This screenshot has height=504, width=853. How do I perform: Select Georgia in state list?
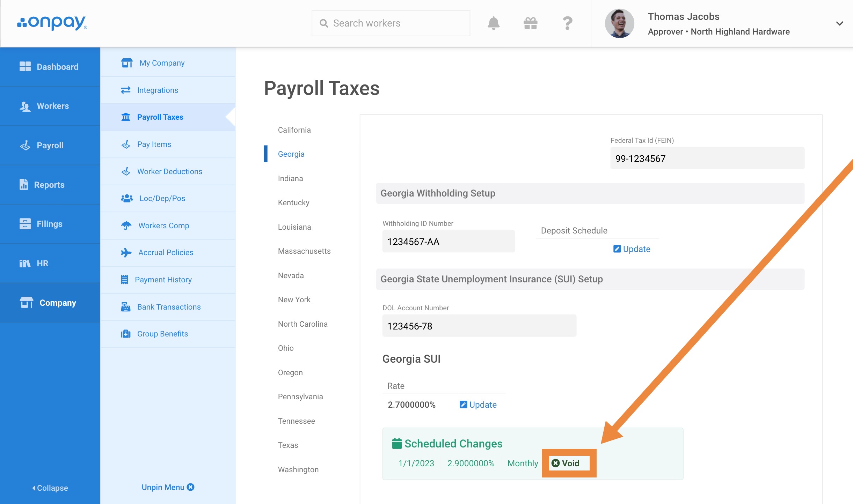pos(291,154)
